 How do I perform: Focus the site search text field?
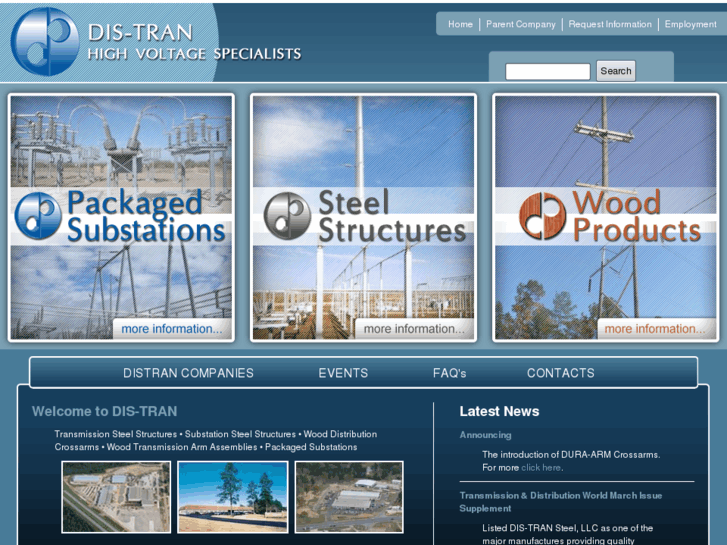point(548,71)
